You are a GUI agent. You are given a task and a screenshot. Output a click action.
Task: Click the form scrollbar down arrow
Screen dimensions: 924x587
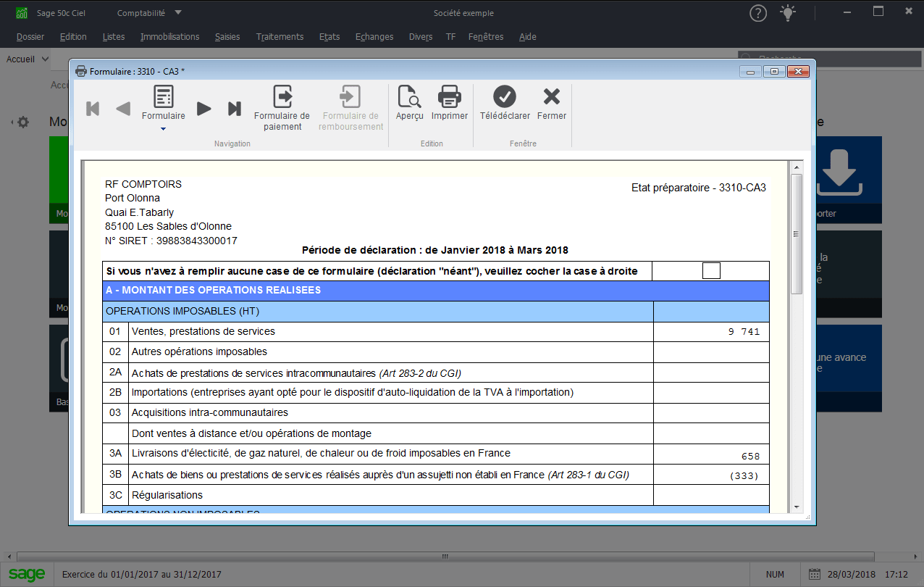[797, 507]
